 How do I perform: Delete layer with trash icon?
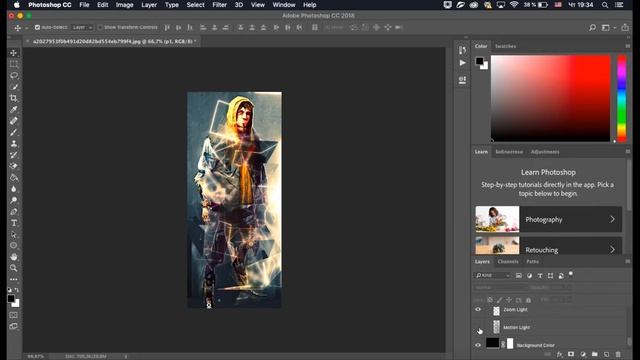tap(618, 354)
